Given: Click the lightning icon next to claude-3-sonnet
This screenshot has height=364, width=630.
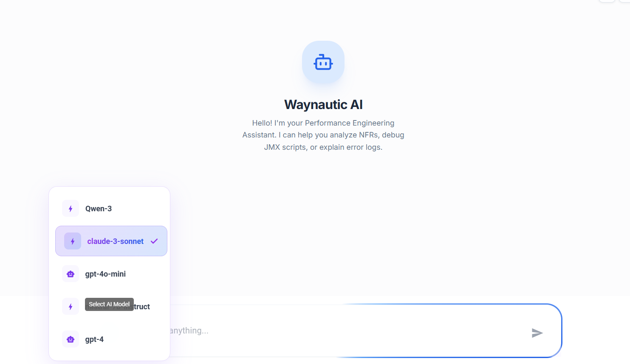Looking at the screenshot, I should pyautogui.click(x=73, y=241).
